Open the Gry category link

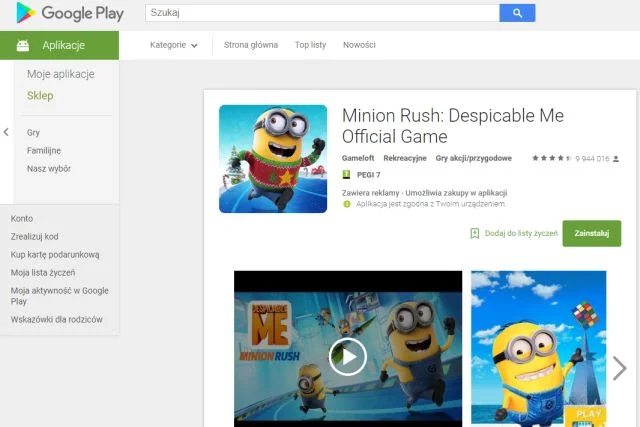pos(33,133)
